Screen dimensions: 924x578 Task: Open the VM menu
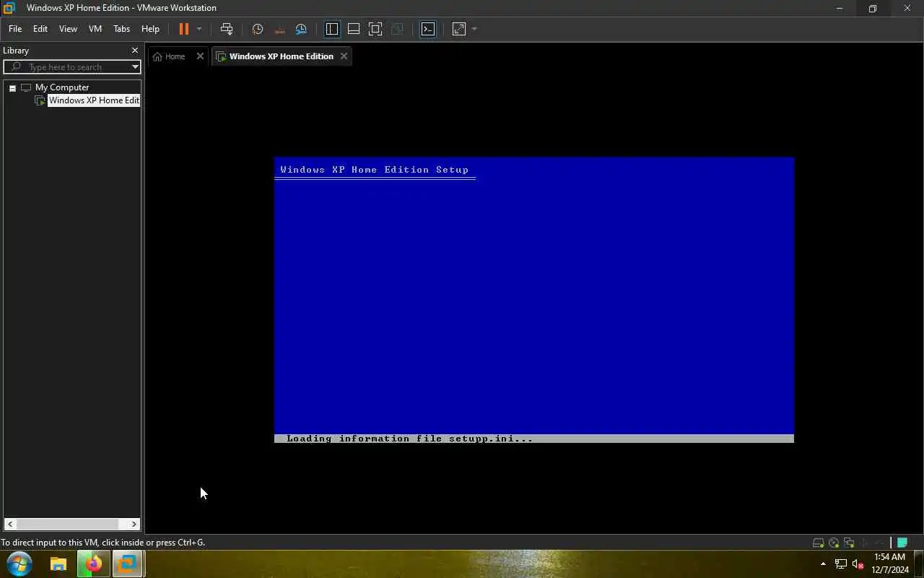[95, 29]
